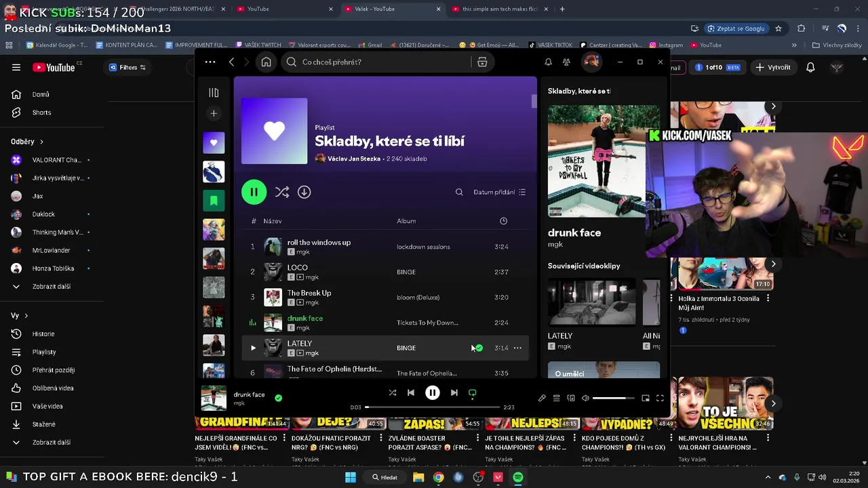
Task: Open Datum přidání sort dropdown
Action: [500, 192]
